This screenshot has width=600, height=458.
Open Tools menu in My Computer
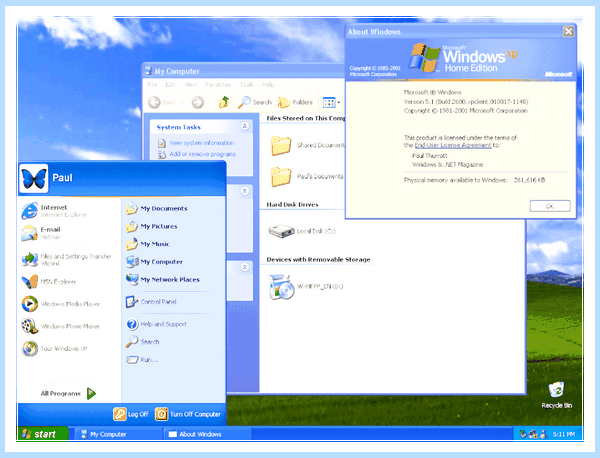[246, 85]
